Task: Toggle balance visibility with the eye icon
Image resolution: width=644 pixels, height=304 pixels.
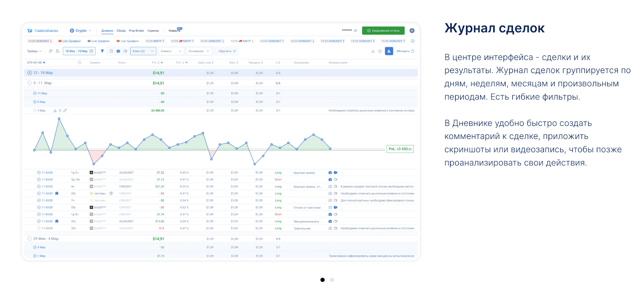Action: point(355,31)
